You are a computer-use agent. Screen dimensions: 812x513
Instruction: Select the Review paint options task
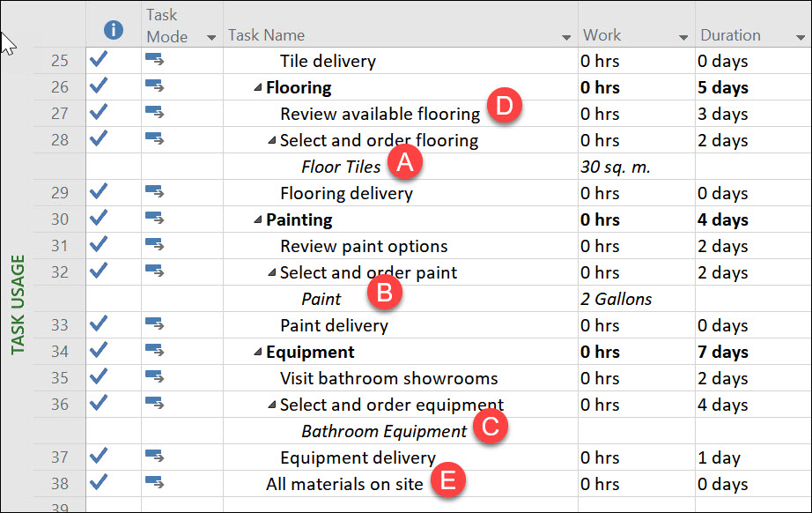[x=364, y=246]
